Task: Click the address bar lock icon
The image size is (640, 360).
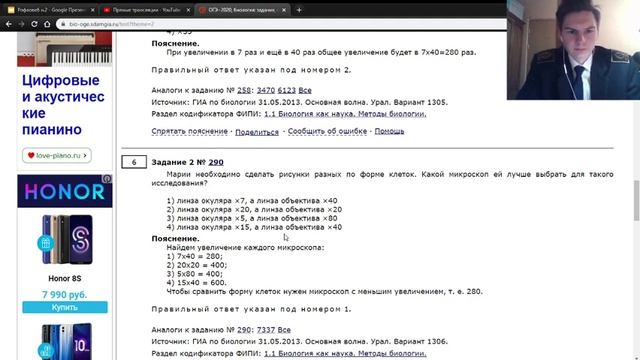Action: tap(63, 24)
